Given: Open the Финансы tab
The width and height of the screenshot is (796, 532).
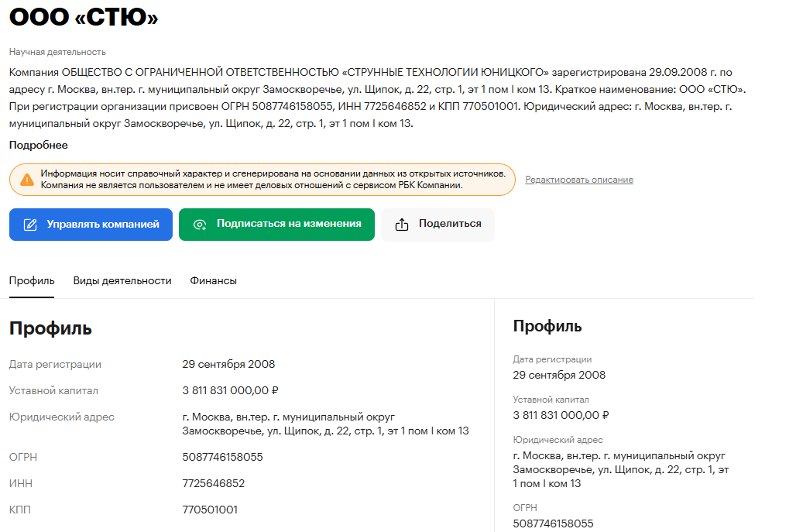Looking at the screenshot, I should pos(213,281).
